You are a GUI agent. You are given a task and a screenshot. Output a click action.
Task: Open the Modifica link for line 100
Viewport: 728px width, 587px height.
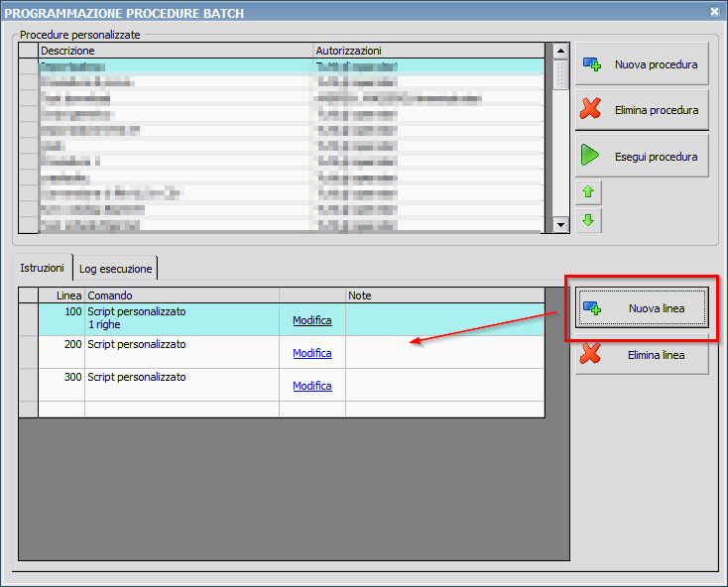point(312,320)
